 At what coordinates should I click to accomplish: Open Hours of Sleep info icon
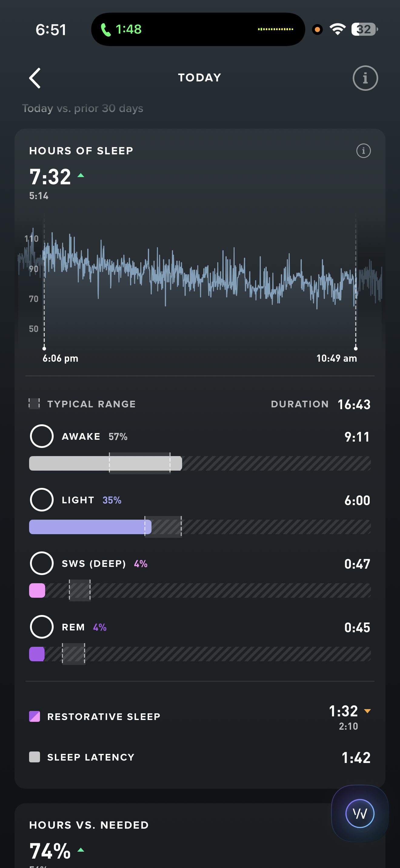(363, 151)
